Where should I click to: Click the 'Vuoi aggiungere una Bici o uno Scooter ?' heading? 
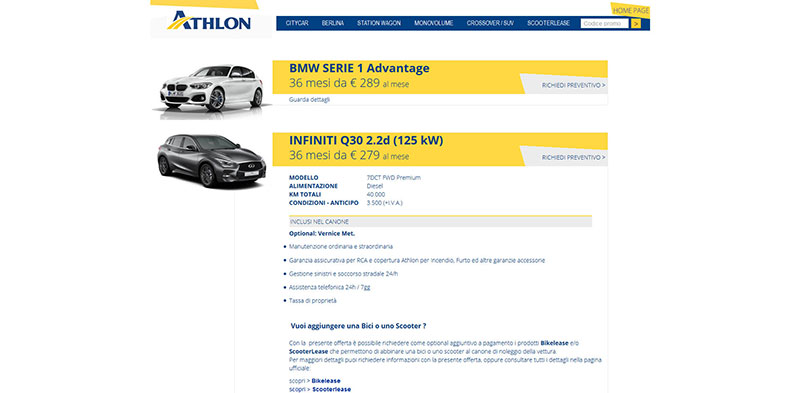click(358, 326)
